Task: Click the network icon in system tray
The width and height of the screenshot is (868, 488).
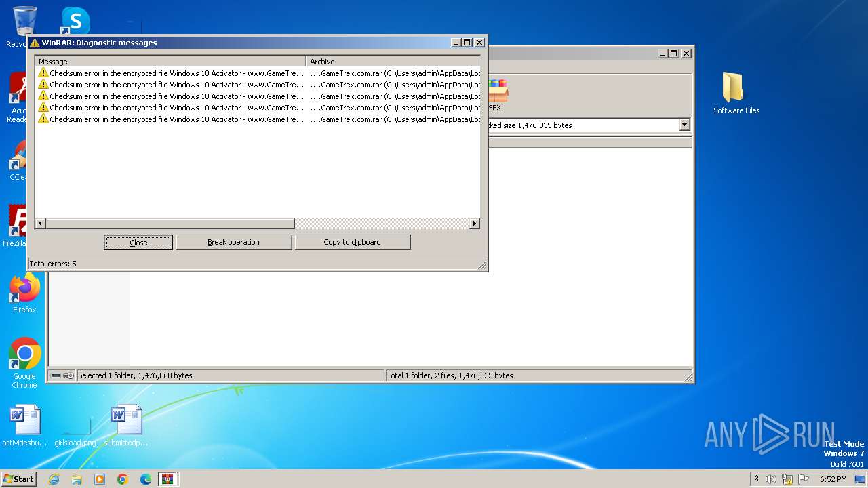Action: click(787, 479)
